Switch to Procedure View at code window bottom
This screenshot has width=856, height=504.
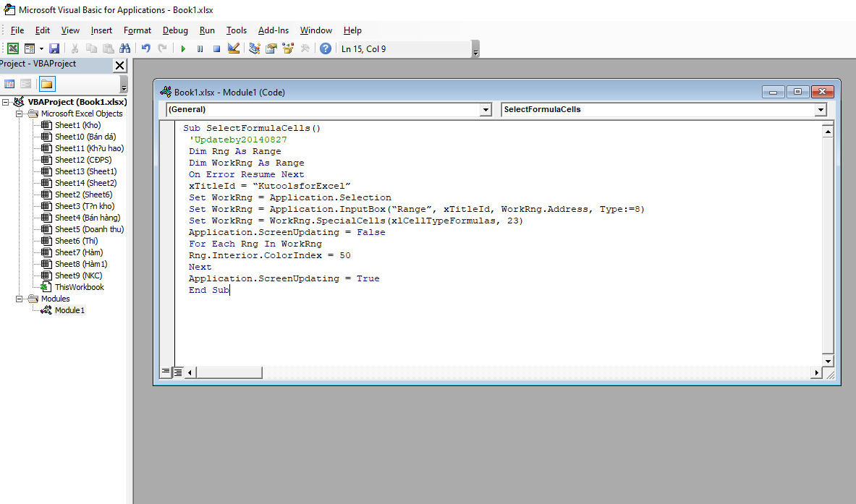(x=166, y=372)
